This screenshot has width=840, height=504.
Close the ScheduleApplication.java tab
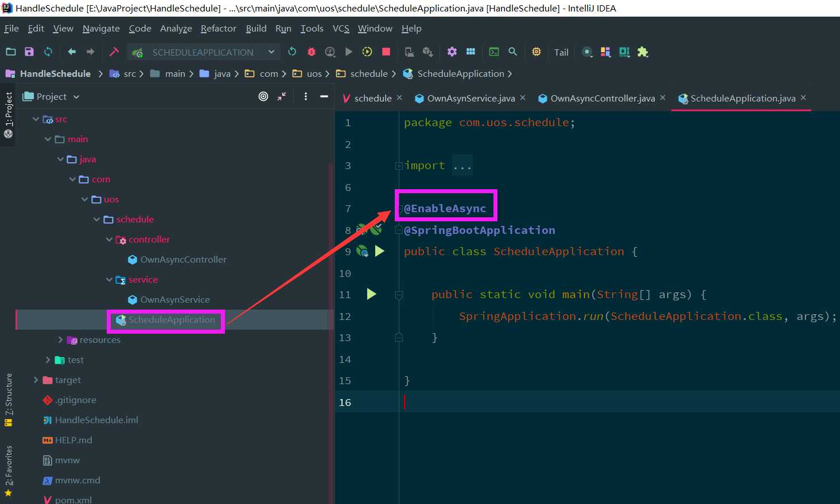[x=803, y=97]
